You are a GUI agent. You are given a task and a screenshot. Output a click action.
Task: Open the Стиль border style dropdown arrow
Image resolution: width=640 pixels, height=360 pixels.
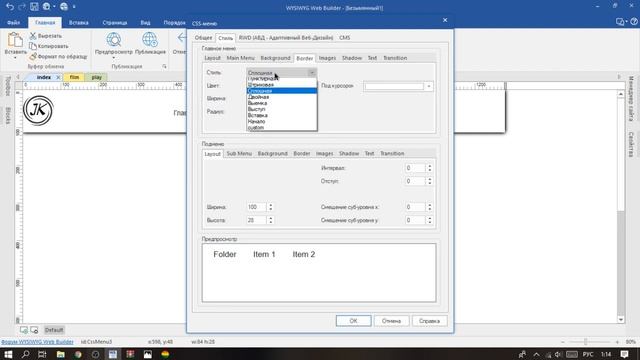tap(312, 73)
